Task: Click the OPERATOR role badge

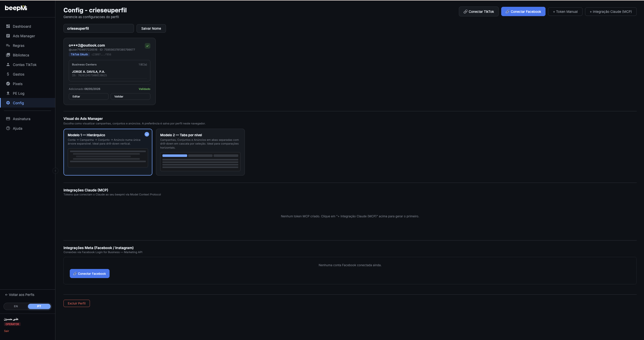Action: [12, 324]
